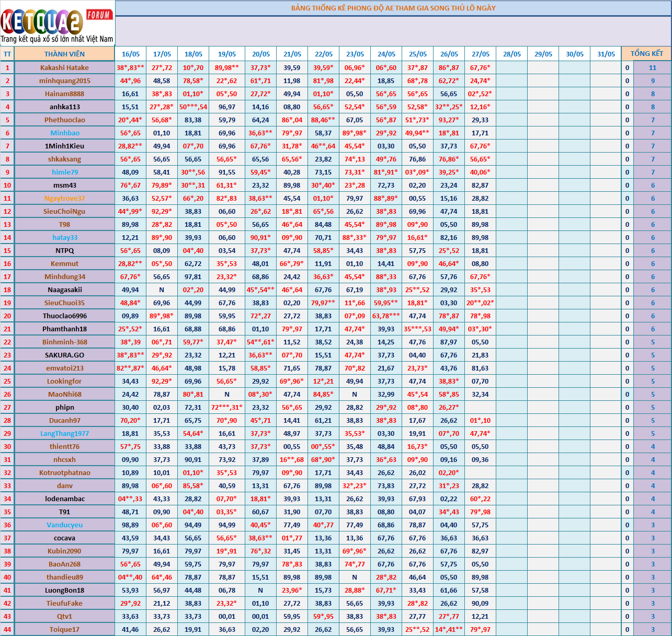The image size is (672, 636).
Task: Click the 23/05 date column header
Action: click(355, 54)
